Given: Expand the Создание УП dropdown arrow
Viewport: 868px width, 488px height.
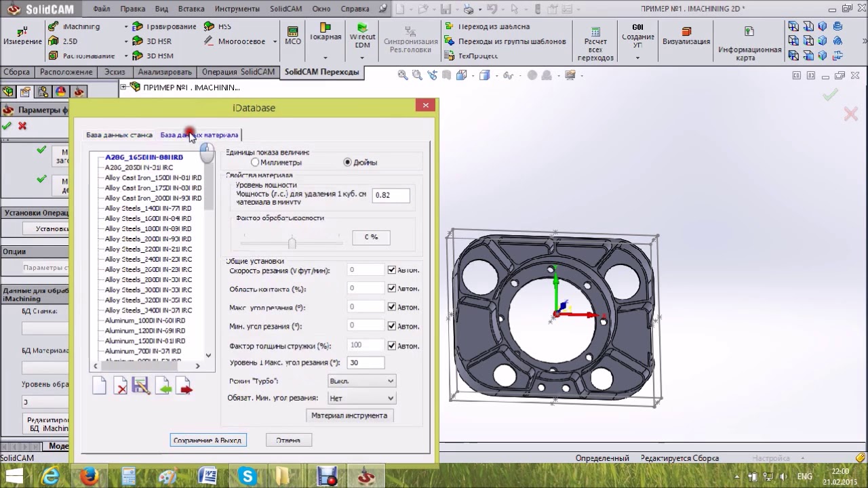Looking at the screenshot, I should [637, 57].
